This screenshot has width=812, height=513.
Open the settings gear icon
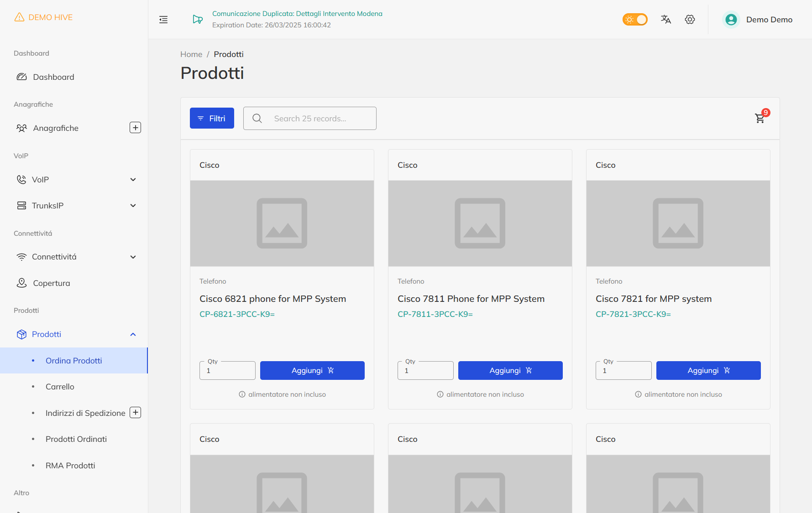[690, 19]
